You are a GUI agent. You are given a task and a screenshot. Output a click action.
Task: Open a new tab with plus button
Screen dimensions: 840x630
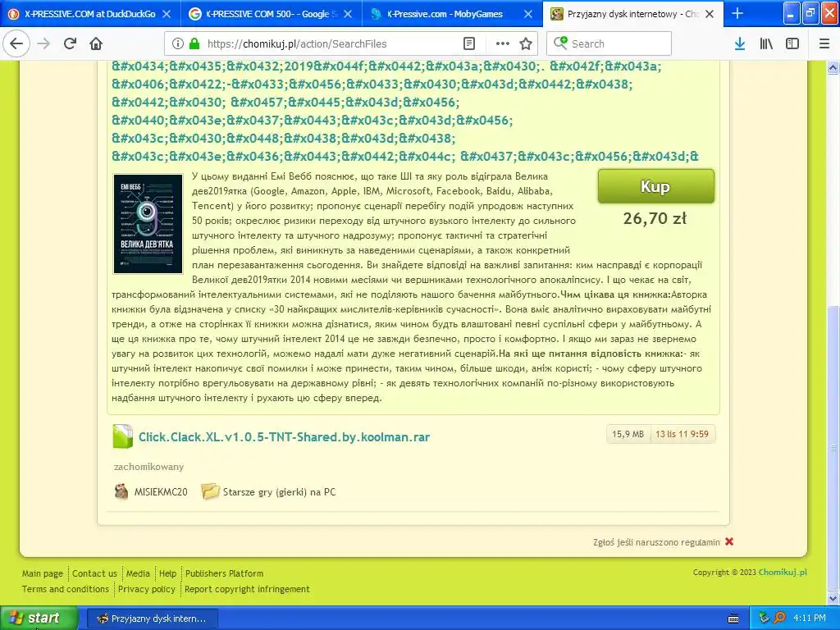tap(737, 13)
